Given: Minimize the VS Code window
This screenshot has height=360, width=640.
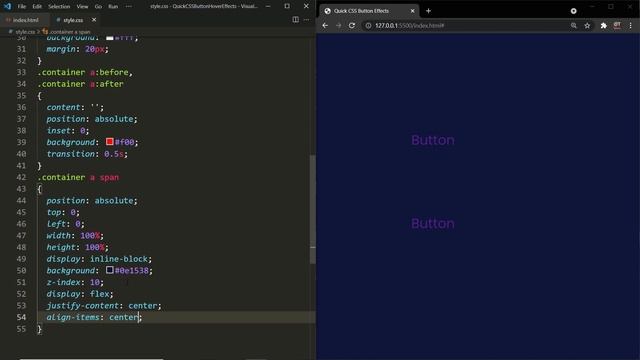Looking at the screenshot, I should [268, 6].
